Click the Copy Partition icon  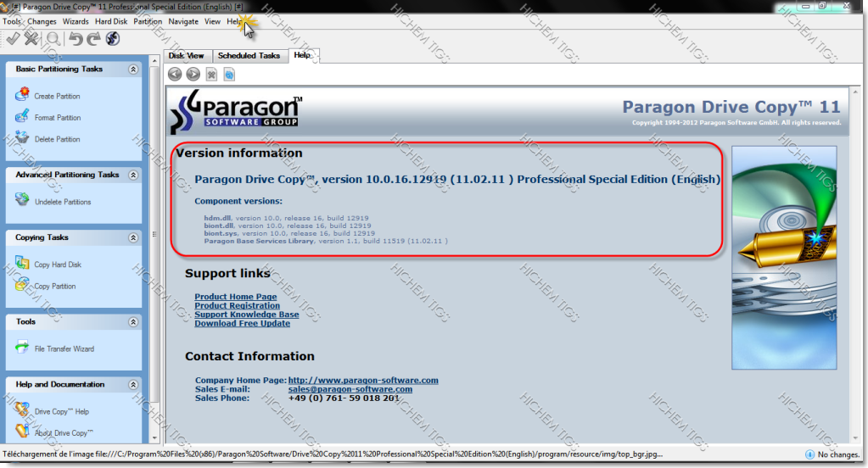22,284
